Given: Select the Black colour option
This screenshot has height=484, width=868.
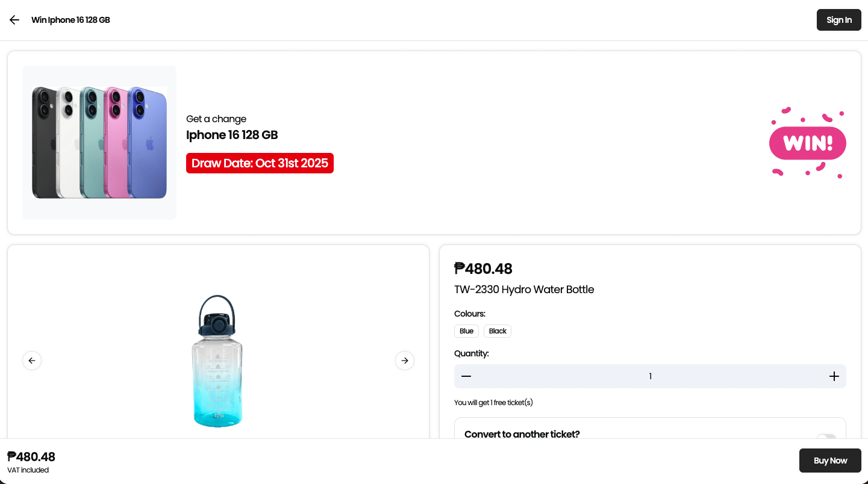Looking at the screenshot, I should [x=497, y=330].
